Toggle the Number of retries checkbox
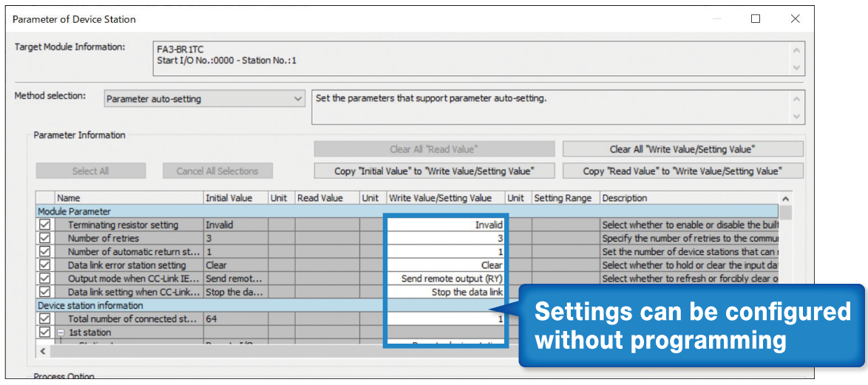This screenshot has width=868, height=385. 45,238
